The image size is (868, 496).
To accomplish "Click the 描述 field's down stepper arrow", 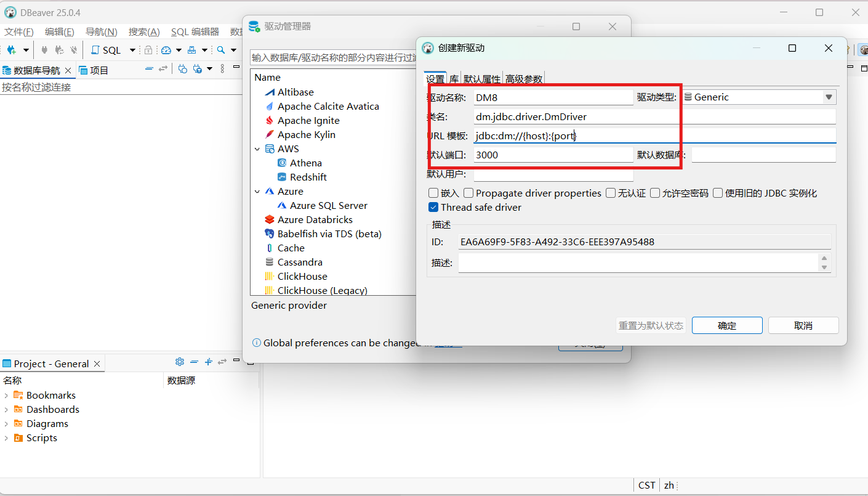I will [824, 267].
